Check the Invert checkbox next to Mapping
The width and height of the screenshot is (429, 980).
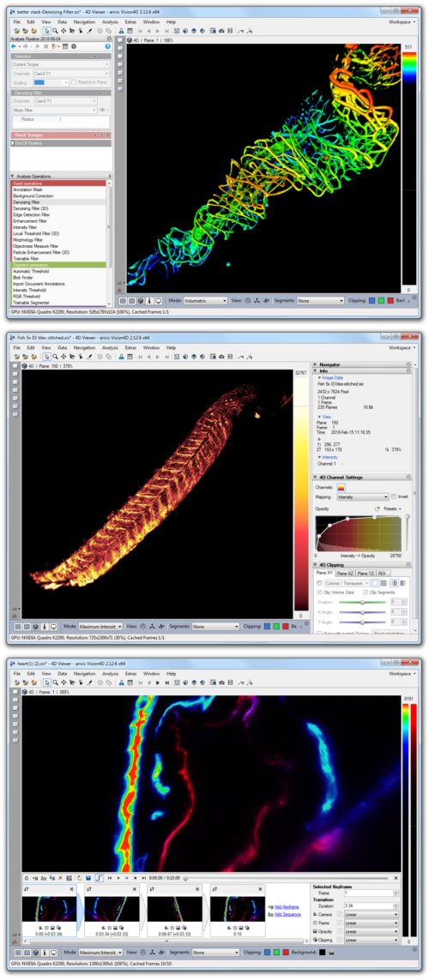[393, 497]
